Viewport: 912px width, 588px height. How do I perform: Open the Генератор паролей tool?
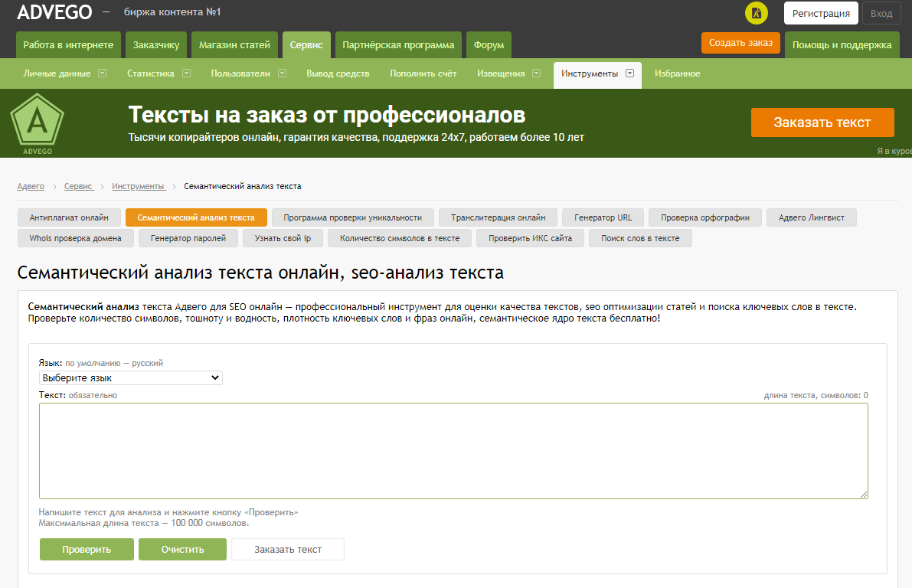(x=188, y=238)
